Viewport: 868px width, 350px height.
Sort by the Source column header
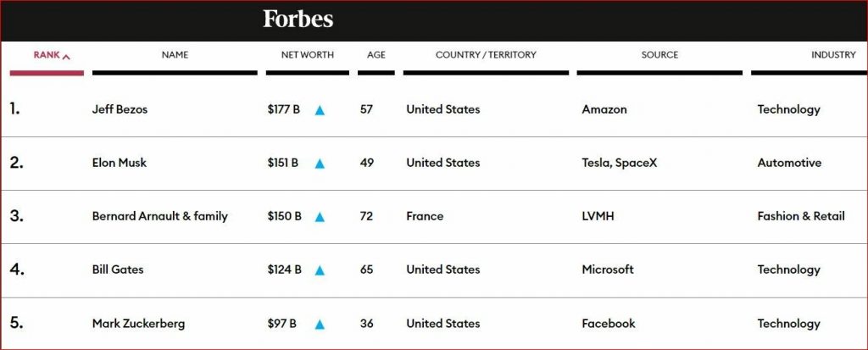[x=659, y=55]
